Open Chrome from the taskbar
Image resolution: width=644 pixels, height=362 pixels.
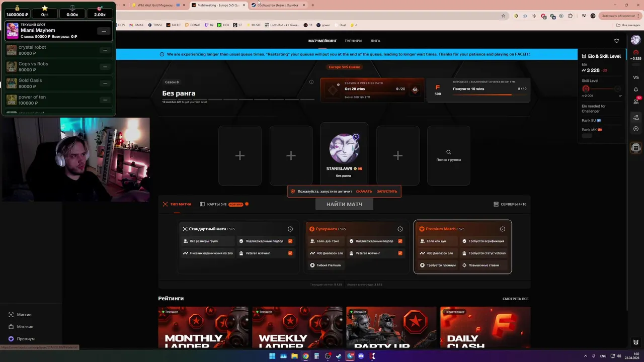pos(305,356)
